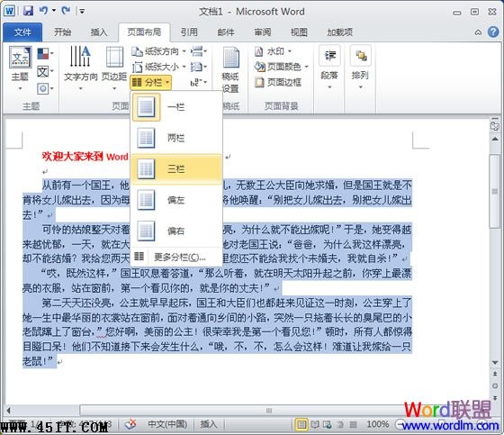This screenshot has height=435, width=504.
Task: Click the red heading 欢迎大家来到 Word
Action: coord(85,157)
